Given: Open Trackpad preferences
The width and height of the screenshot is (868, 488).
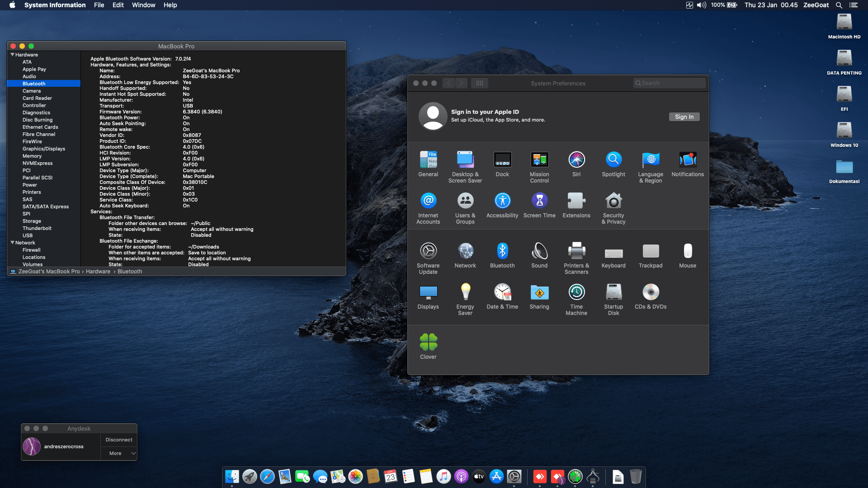Looking at the screenshot, I should (x=651, y=255).
